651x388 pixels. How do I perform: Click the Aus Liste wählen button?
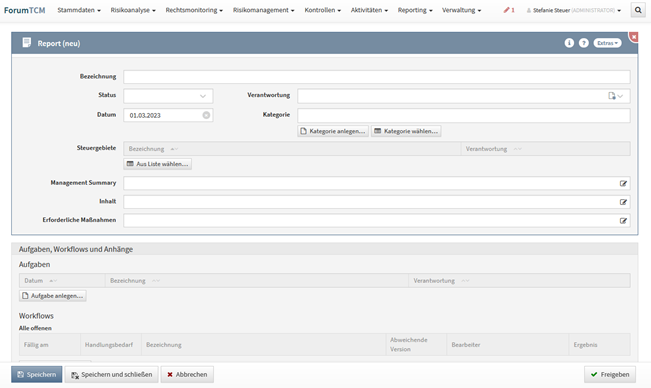[157, 164]
